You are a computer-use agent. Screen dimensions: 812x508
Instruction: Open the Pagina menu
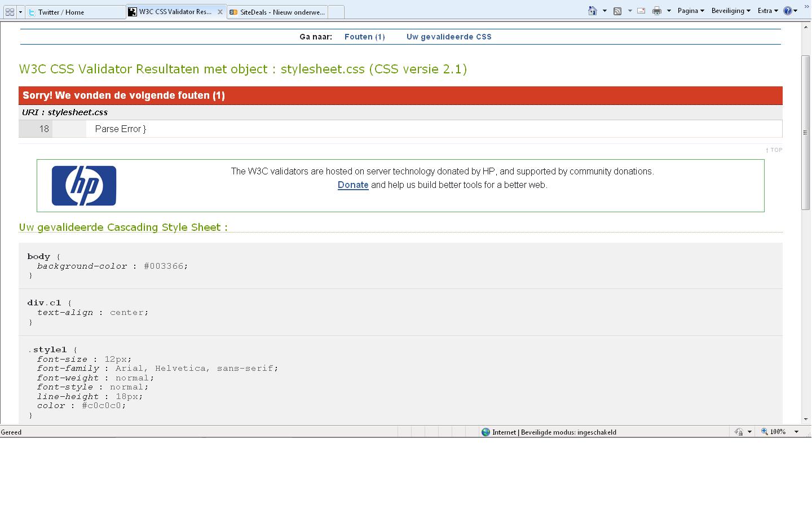[691, 11]
